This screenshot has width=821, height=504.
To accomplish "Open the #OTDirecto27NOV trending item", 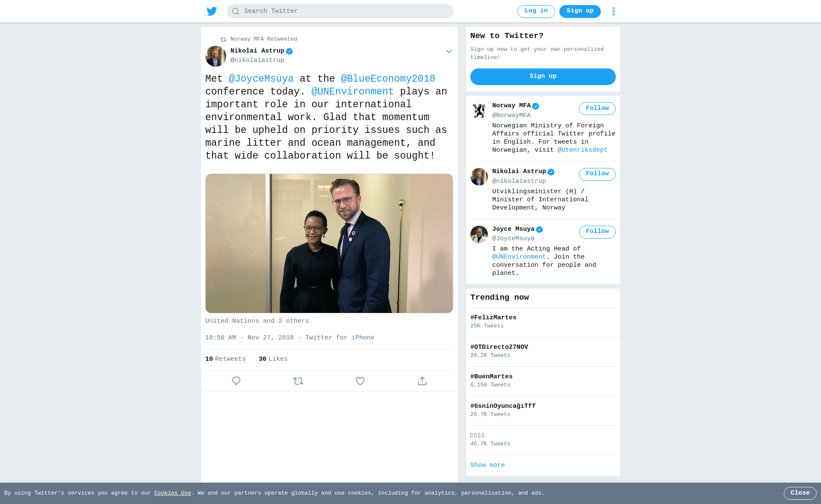I will (x=543, y=351).
